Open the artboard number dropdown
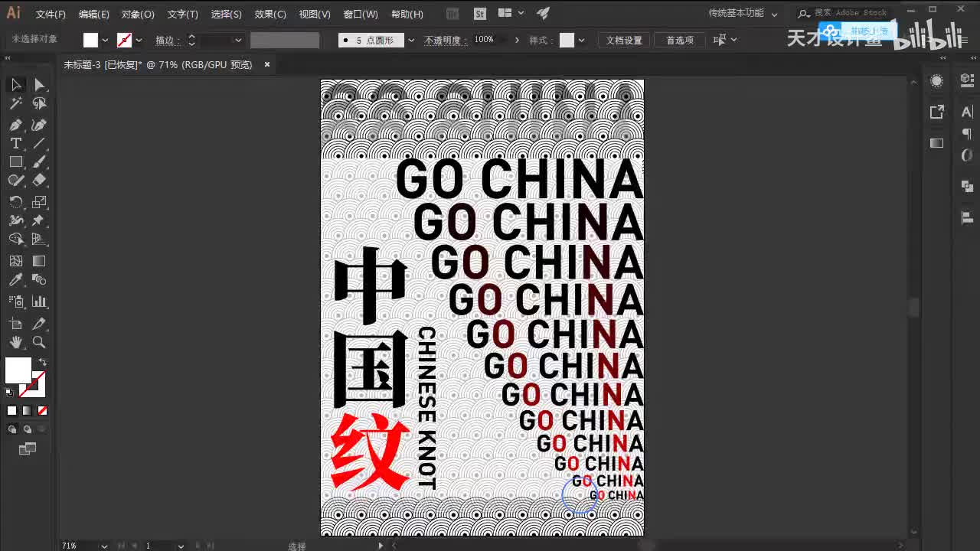Image resolution: width=980 pixels, height=551 pixels. click(181, 546)
